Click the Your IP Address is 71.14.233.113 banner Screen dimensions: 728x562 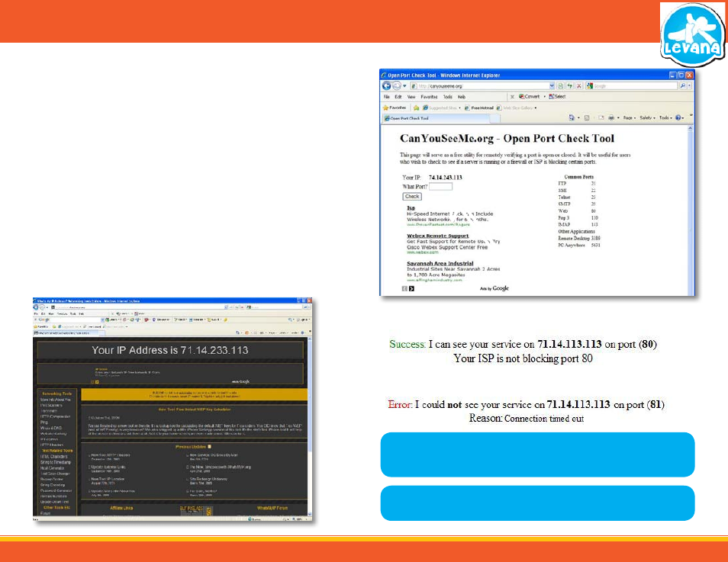click(170, 350)
